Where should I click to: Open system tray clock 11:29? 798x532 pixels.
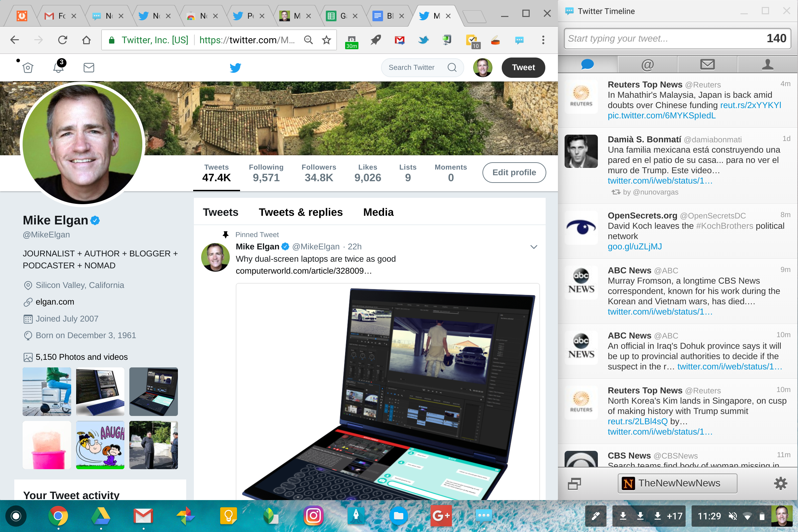pos(709,516)
